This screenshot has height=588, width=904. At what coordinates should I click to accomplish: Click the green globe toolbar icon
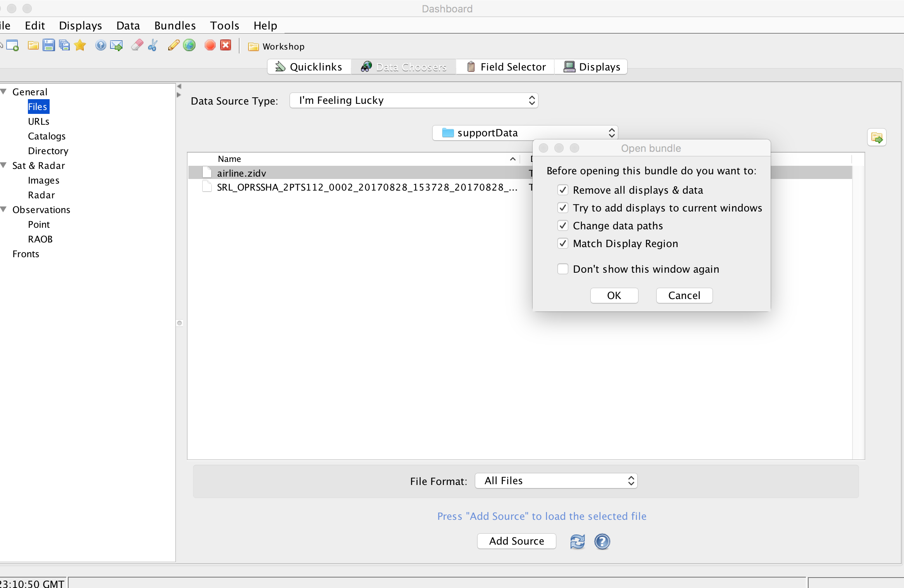coord(189,46)
